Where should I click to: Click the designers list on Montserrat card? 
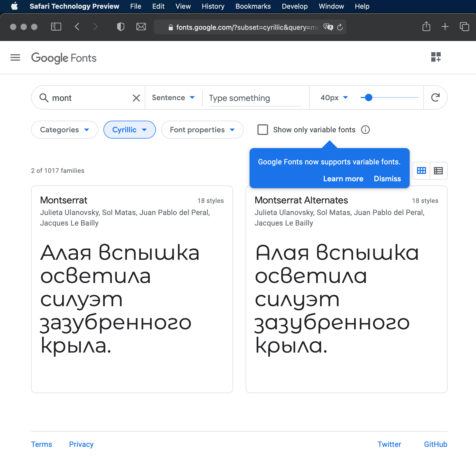[x=125, y=218]
